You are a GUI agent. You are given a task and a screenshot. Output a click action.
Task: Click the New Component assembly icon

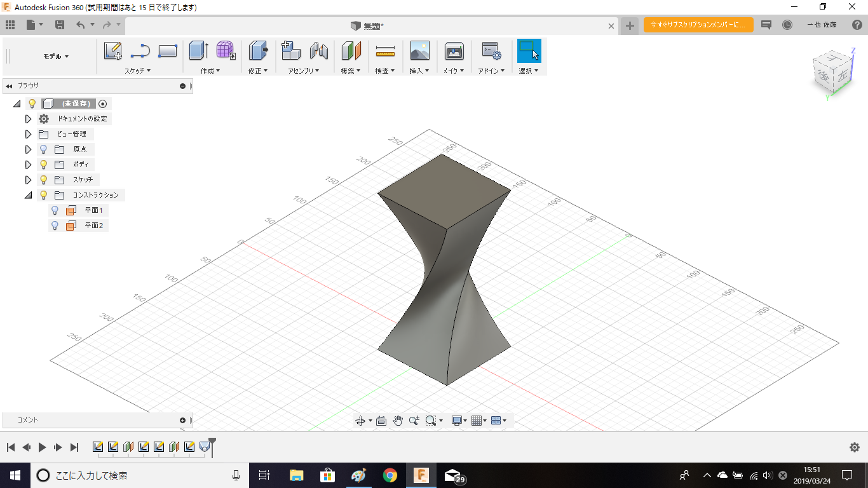point(290,51)
